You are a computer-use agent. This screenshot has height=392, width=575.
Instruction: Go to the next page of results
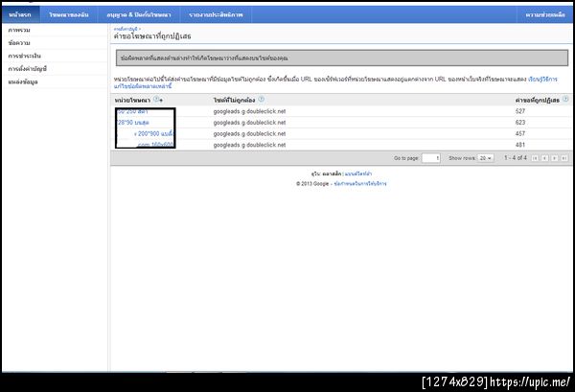tap(555, 158)
